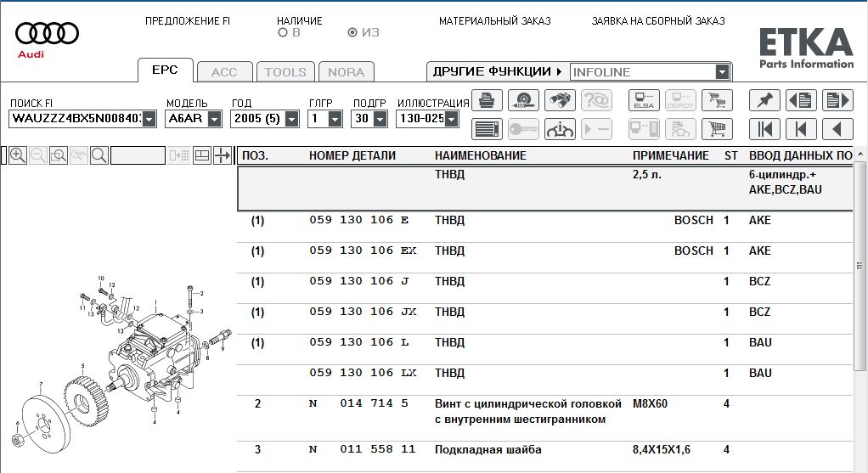The image size is (868, 473).
Task: Click the grayed-out arrow-dash icon
Action: click(597, 129)
